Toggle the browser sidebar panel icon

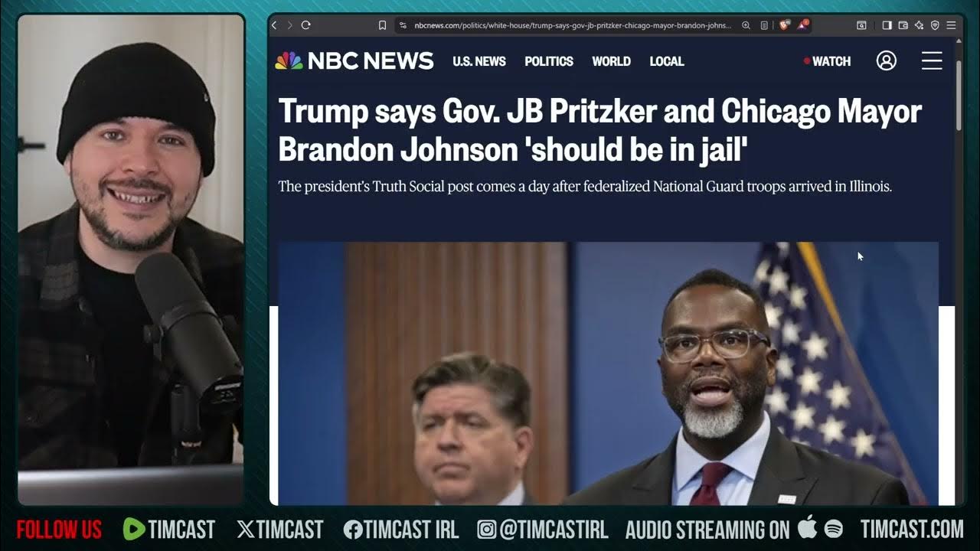(x=887, y=25)
